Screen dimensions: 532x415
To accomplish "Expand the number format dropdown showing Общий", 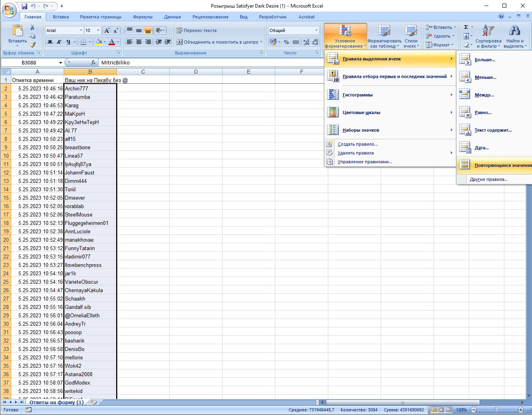I will [316, 30].
